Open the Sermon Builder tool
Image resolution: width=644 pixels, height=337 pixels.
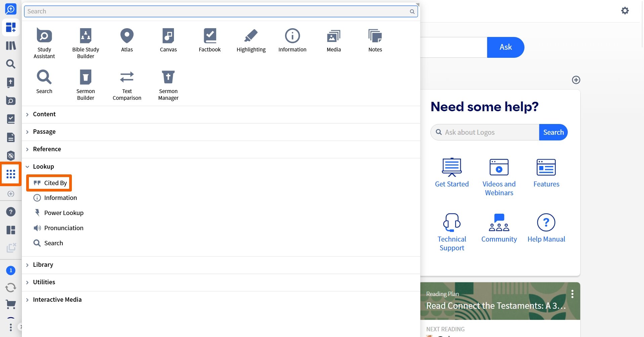86,85
